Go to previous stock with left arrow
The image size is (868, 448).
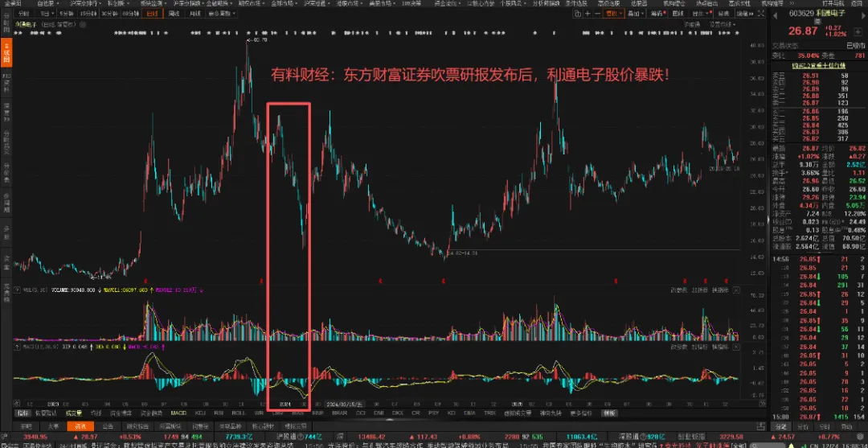(775, 15)
